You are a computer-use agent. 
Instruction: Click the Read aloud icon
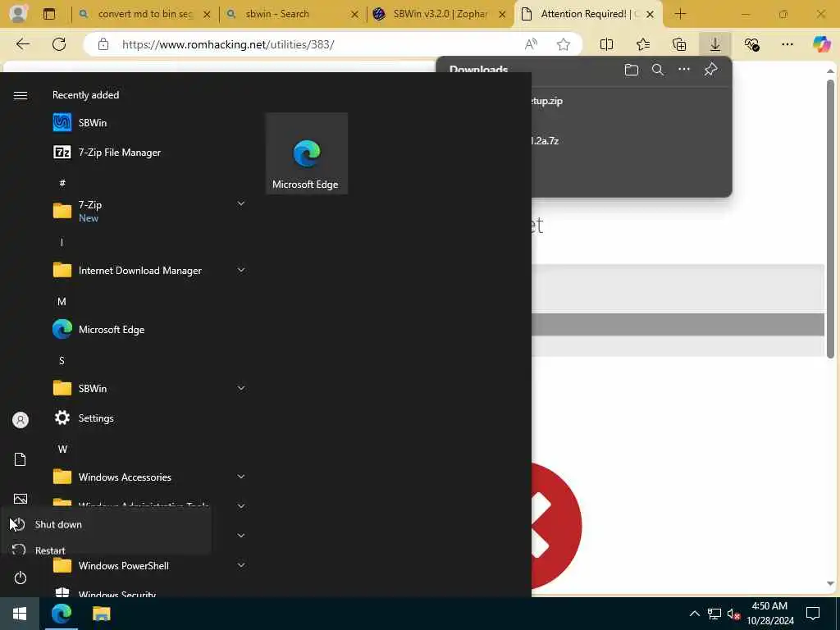531,44
